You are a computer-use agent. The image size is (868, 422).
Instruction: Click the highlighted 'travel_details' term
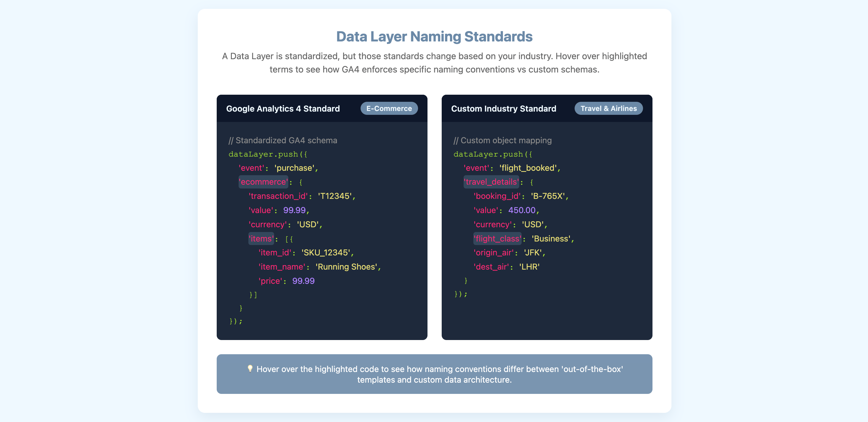491,182
